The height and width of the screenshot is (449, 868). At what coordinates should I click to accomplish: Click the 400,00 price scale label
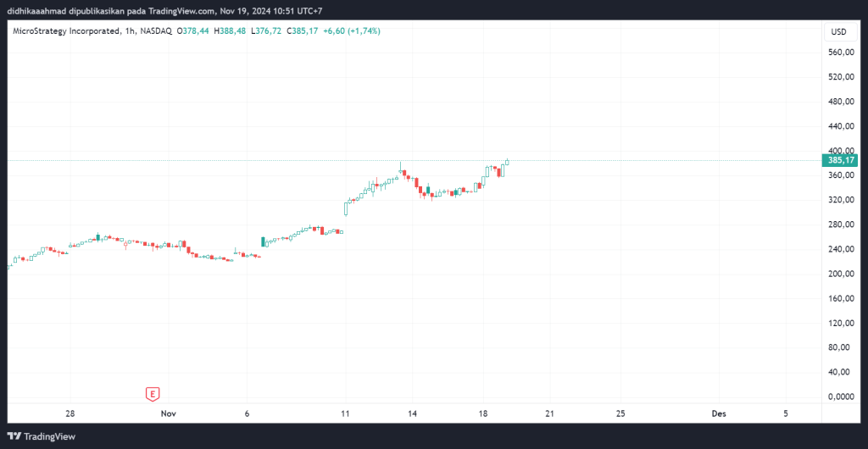(838, 151)
